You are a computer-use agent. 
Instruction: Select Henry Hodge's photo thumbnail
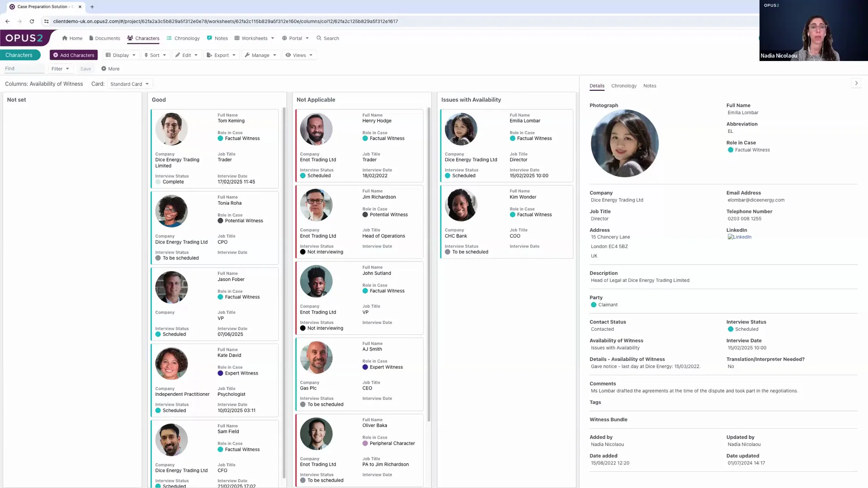tap(316, 129)
